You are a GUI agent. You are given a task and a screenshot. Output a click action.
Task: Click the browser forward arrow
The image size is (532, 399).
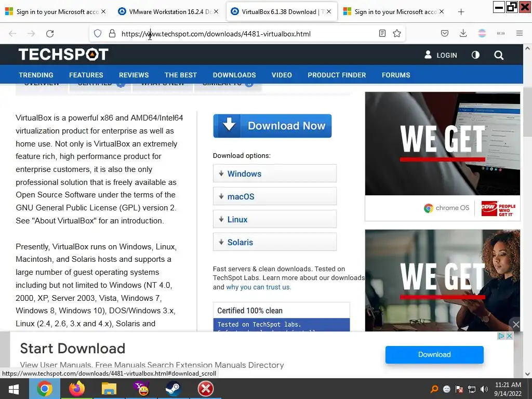[x=31, y=34]
